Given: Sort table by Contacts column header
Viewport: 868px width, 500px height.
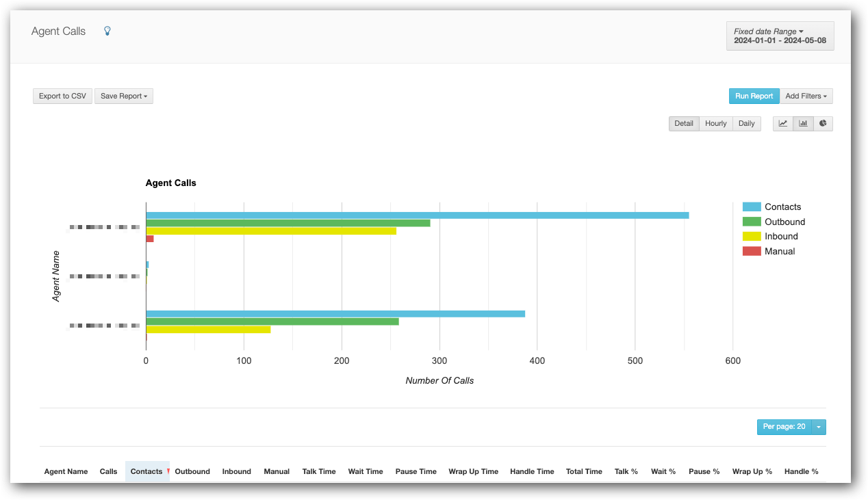Looking at the screenshot, I should (x=146, y=471).
